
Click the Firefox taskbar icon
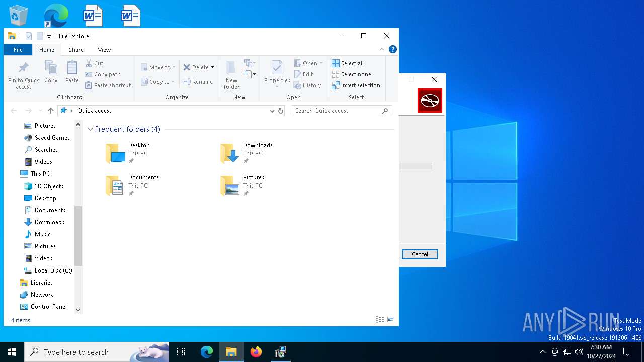click(x=256, y=352)
